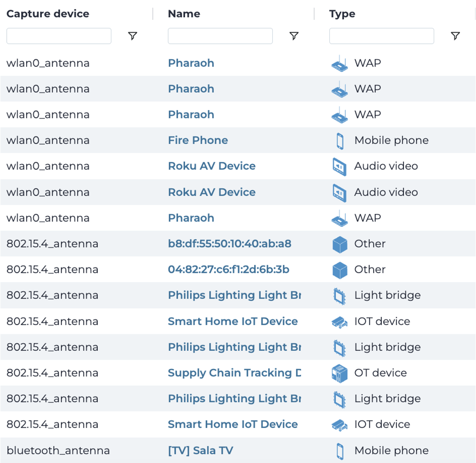Image resolution: width=476 pixels, height=463 pixels.
Task: Click the Name column filter icon
Action: [294, 36]
